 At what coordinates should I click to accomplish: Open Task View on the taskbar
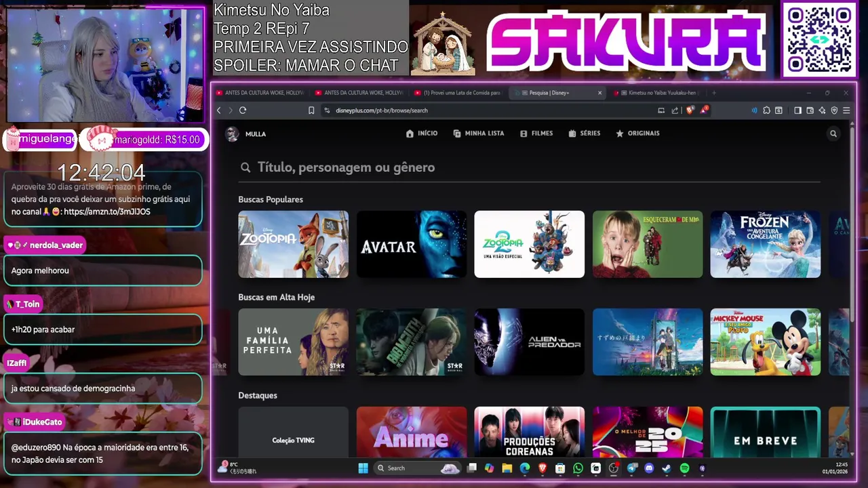471,468
